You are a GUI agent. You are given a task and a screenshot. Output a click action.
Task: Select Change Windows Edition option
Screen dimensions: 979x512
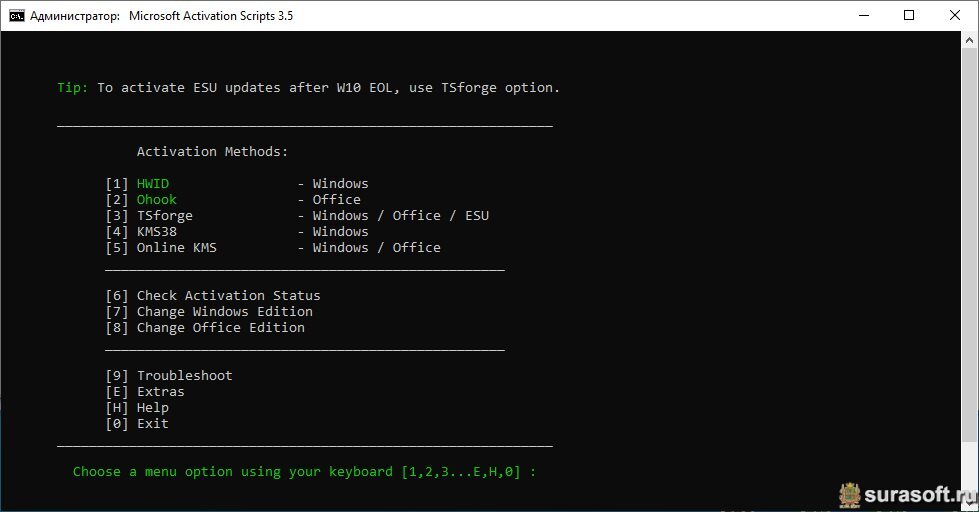tap(224, 312)
